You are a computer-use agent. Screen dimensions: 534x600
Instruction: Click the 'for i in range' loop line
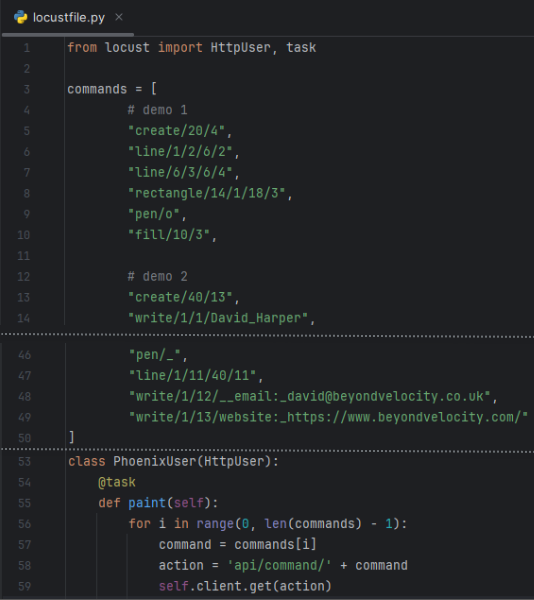268,523
